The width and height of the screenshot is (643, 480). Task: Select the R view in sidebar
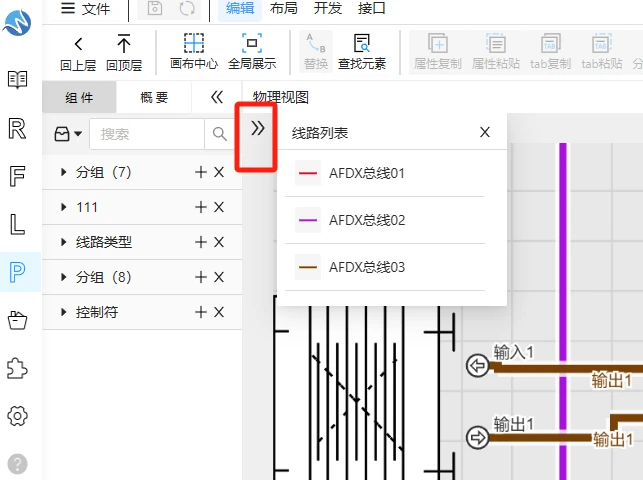[x=17, y=128]
